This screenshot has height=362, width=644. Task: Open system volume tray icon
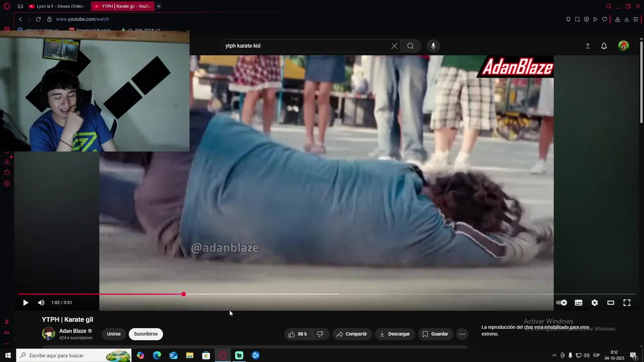click(x=587, y=355)
